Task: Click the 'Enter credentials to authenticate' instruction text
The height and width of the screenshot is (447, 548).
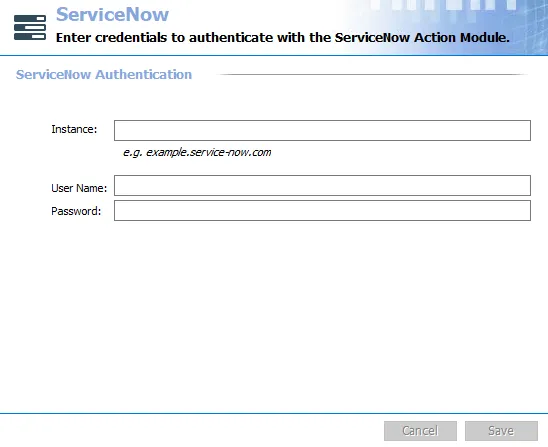Action: coord(283,37)
